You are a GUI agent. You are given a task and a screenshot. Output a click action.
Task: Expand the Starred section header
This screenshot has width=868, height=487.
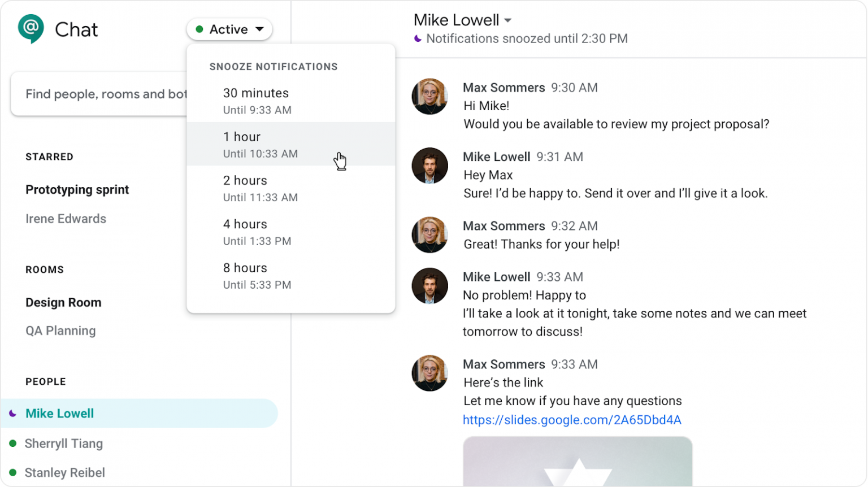tap(49, 156)
